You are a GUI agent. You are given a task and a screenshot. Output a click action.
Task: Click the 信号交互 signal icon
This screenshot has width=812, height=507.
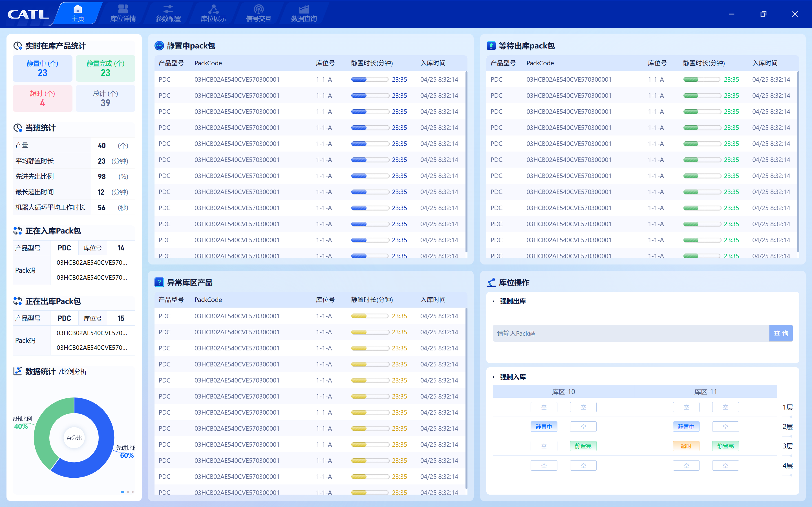tap(259, 9)
